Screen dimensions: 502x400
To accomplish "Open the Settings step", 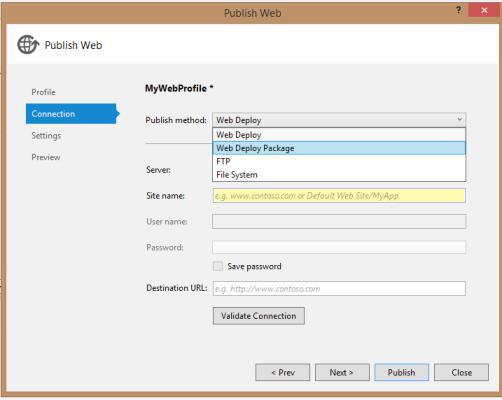I will [46, 136].
